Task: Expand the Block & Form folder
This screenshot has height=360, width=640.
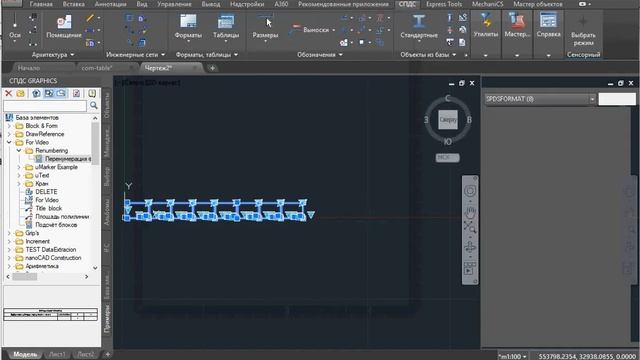Action: pyautogui.click(x=9, y=126)
